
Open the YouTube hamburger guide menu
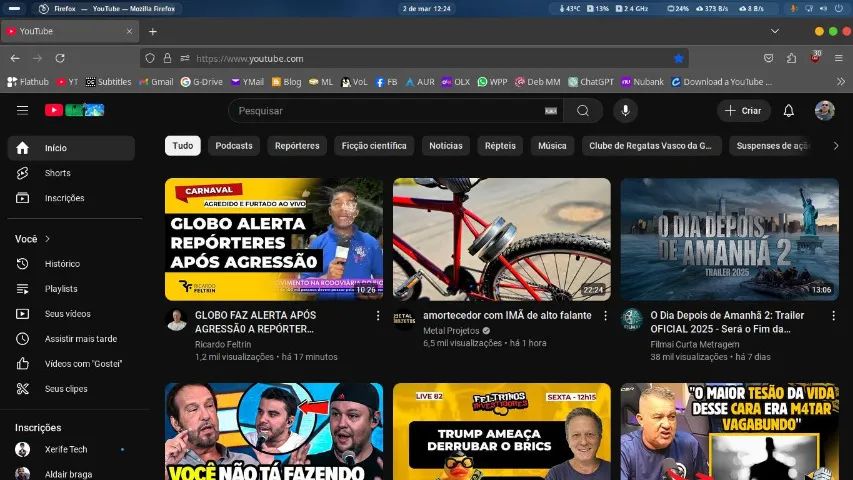pyautogui.click(x=22, y=110)
